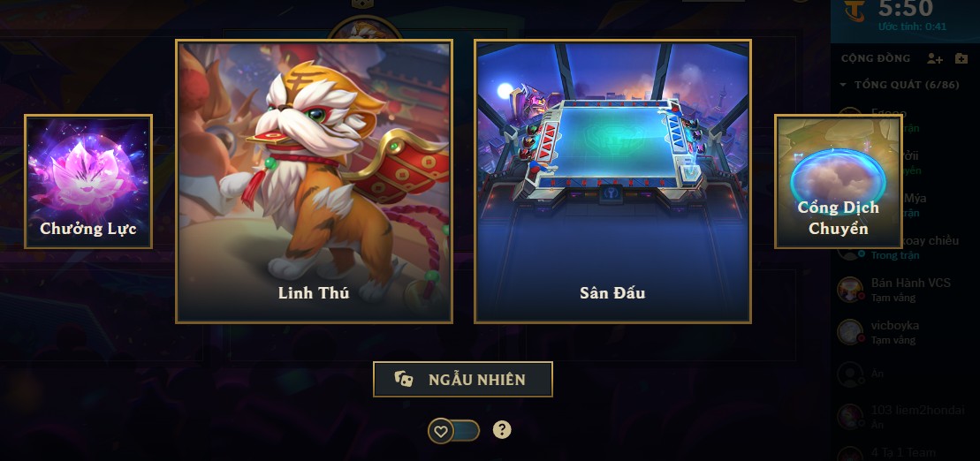Click the add folder icon
Image resolution: width=980 pixels, height=461 pixels.
961,58
